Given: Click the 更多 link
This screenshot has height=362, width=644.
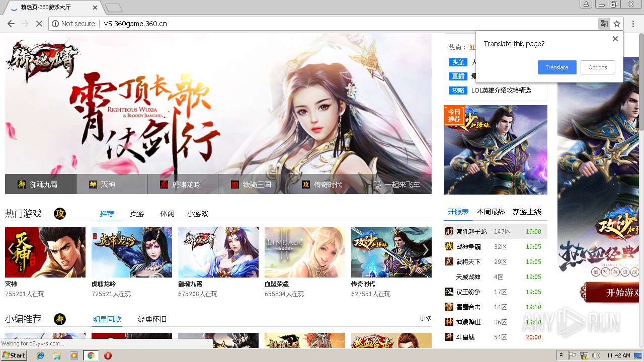Looking at the screenshot, I should pos(426,319).
